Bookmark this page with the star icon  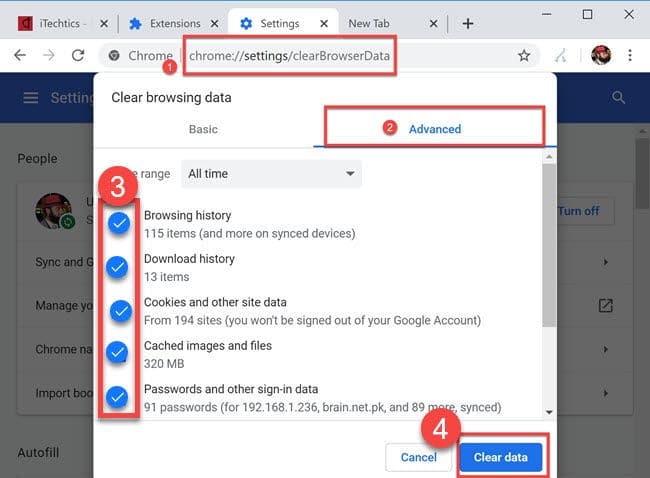(524, 56)
